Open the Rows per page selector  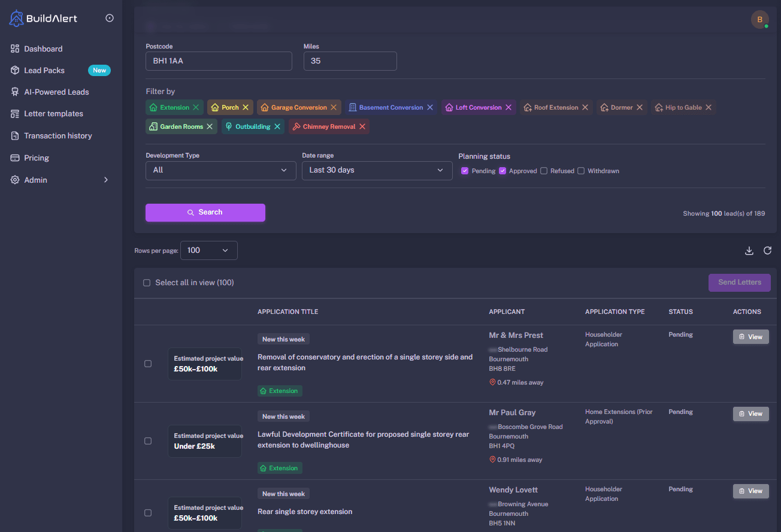pos(208,250)
